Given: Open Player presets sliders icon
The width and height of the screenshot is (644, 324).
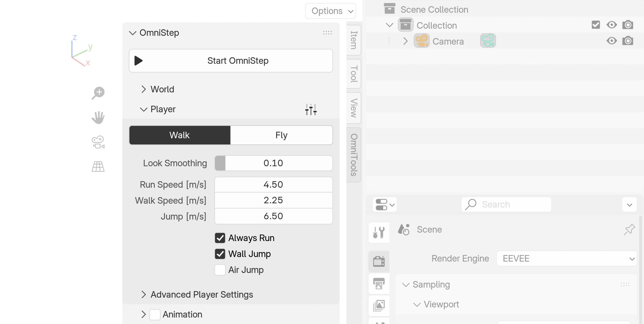Looking at the screenshot, I should [x=311, y=110].
